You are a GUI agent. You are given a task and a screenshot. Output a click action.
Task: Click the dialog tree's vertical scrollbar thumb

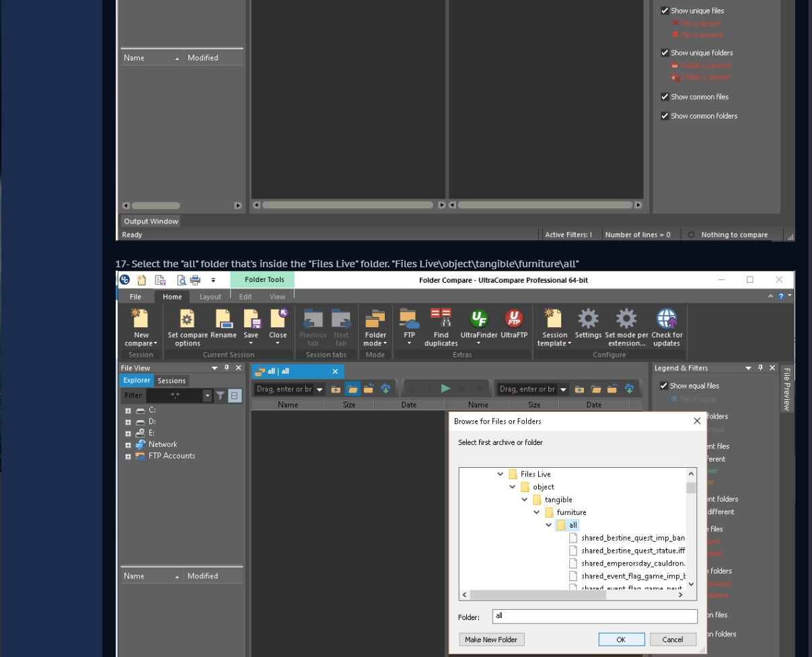(x=691, y=487)
